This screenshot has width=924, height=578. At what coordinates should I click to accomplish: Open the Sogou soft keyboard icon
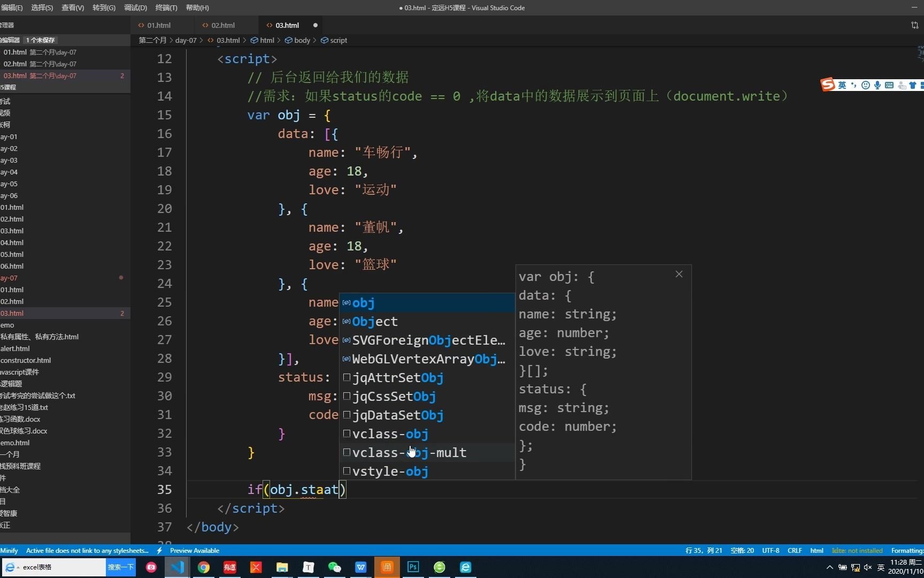click(x=889, y=85)
